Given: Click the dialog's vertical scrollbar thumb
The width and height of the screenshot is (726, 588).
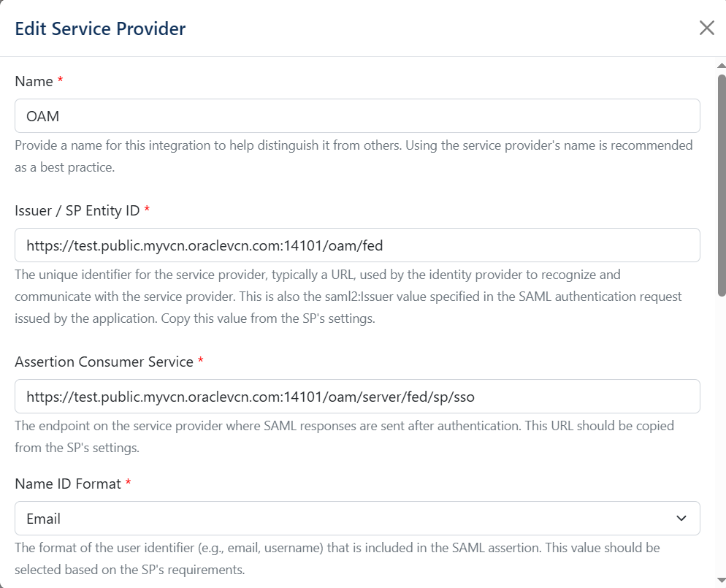Looking at the screenshot, I should pos(722,183).
